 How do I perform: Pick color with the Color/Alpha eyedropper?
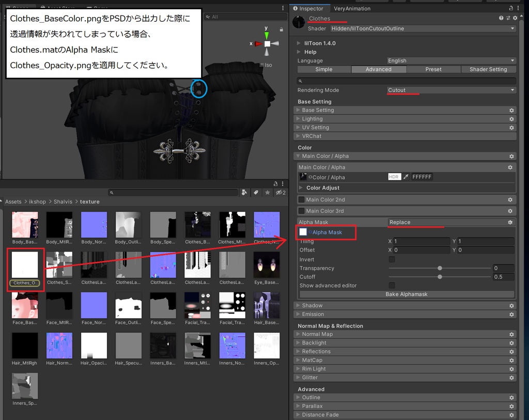coord(406,176)
